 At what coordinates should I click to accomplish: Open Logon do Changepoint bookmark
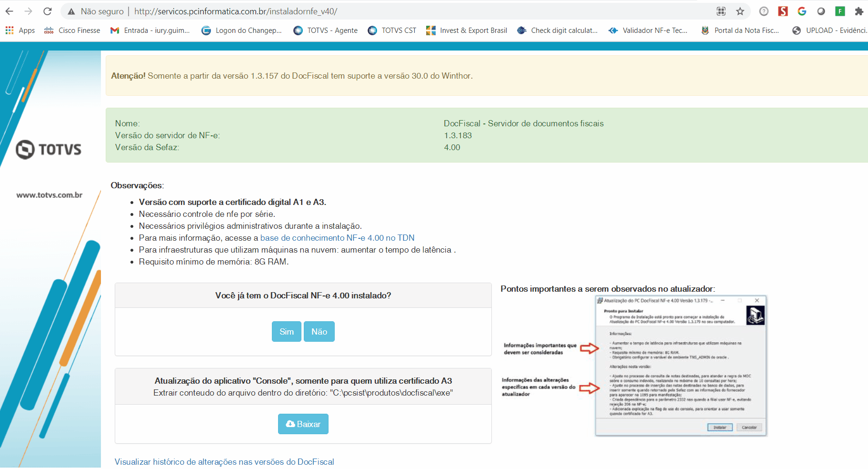[241, 31]
